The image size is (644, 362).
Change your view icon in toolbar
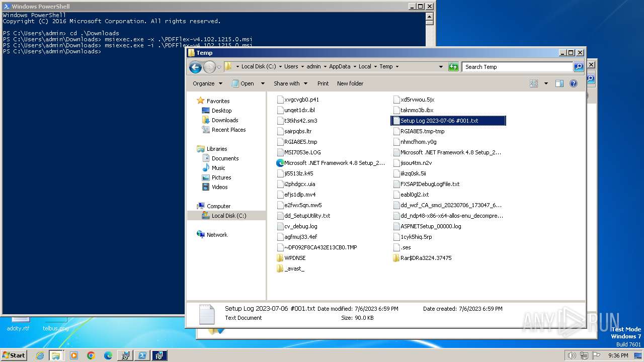[x=534, y=83]
